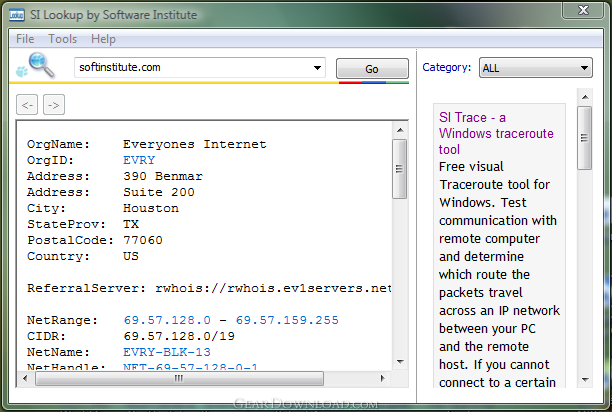Open the SI Trace Windows traceroute tool link
The width and height of the screenshot is (612, 412).
click(x=496, y=133)
